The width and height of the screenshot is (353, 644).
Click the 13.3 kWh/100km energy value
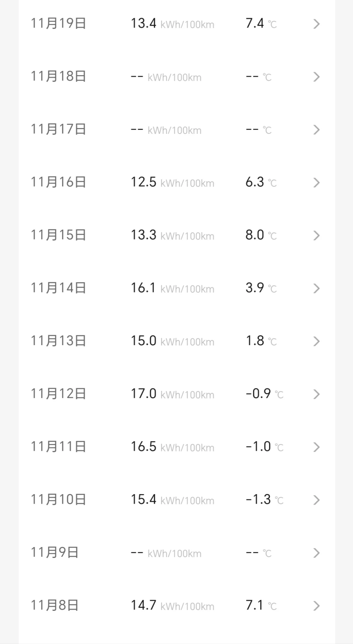[172, 235]
